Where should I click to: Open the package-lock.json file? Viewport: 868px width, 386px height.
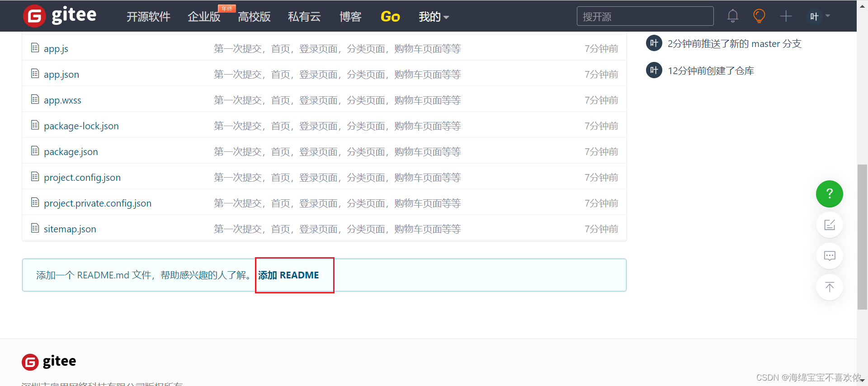coord(81,126)
